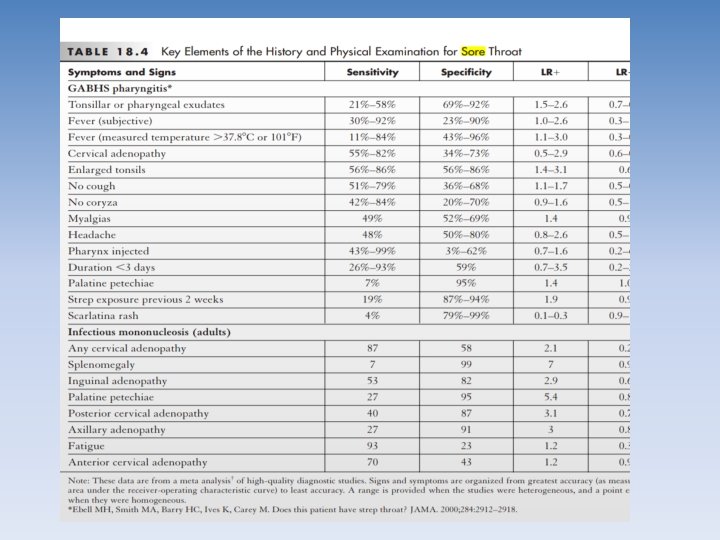
Task: Select the 'Fever (measured temperature >37.8°C or 101°F)' row
Action: pos(185,137)
